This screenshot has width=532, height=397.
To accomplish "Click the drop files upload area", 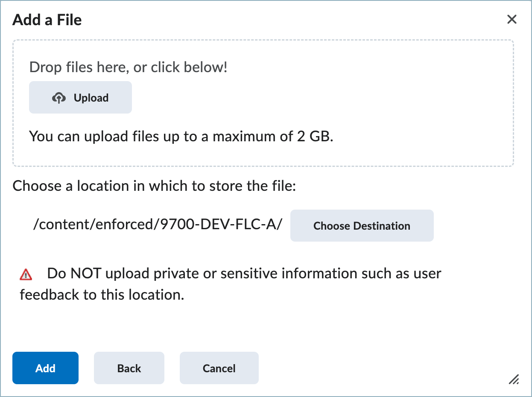I will (x=263, y=102).
